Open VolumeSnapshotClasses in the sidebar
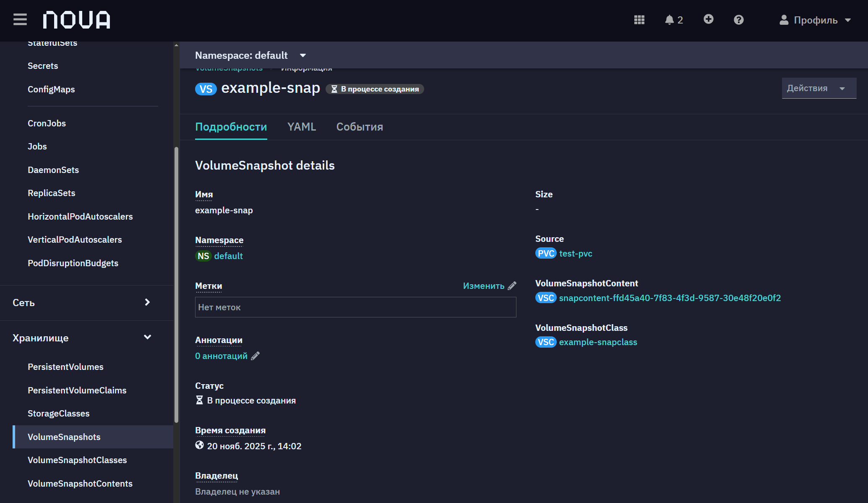 [x=77, y=460]
